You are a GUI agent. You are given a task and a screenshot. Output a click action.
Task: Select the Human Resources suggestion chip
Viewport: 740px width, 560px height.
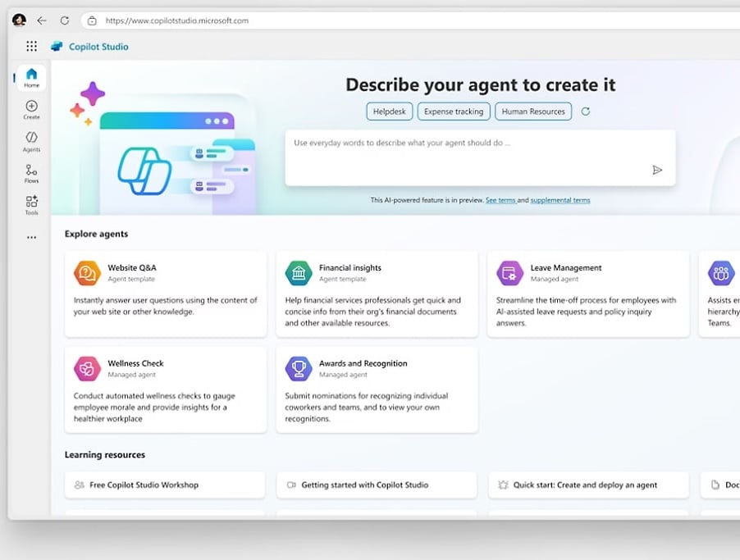pos(533,112)
